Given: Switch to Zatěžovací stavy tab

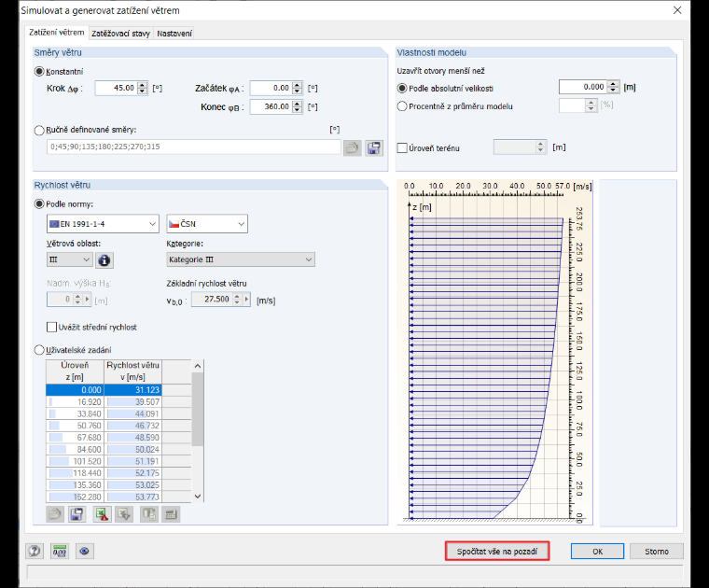Looking at the screenshot, I should pyautogui.click(x=120, y=33).
